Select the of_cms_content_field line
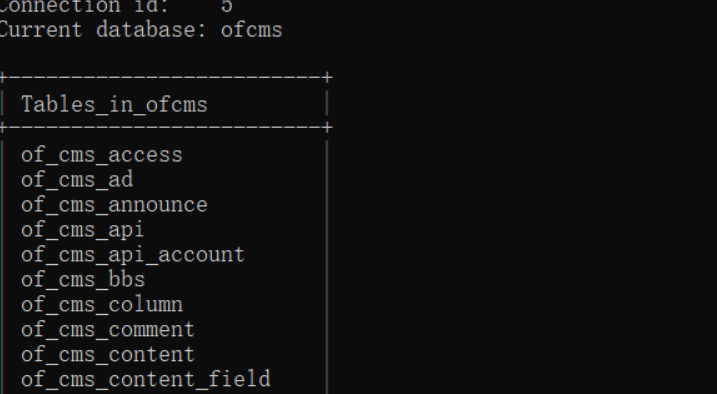 point(146,379)
